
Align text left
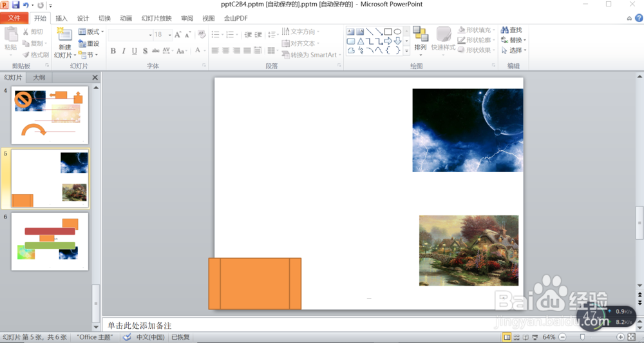point(215,50)
